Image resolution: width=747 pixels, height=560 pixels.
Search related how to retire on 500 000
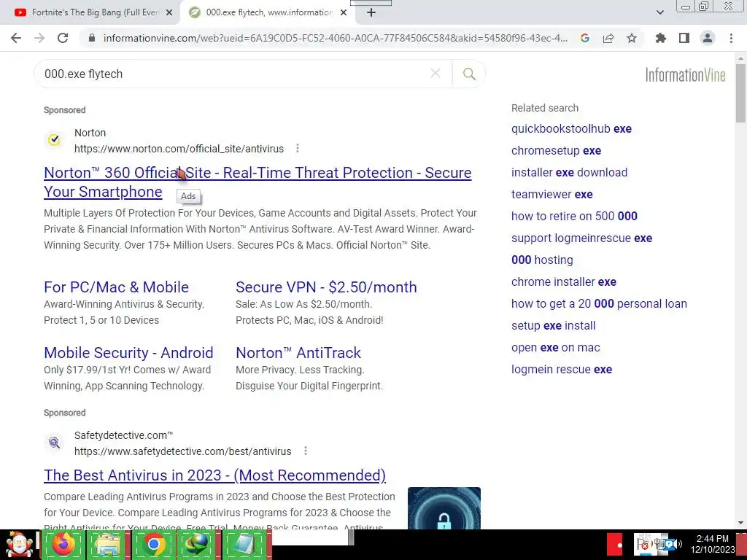tap(574, 216)
